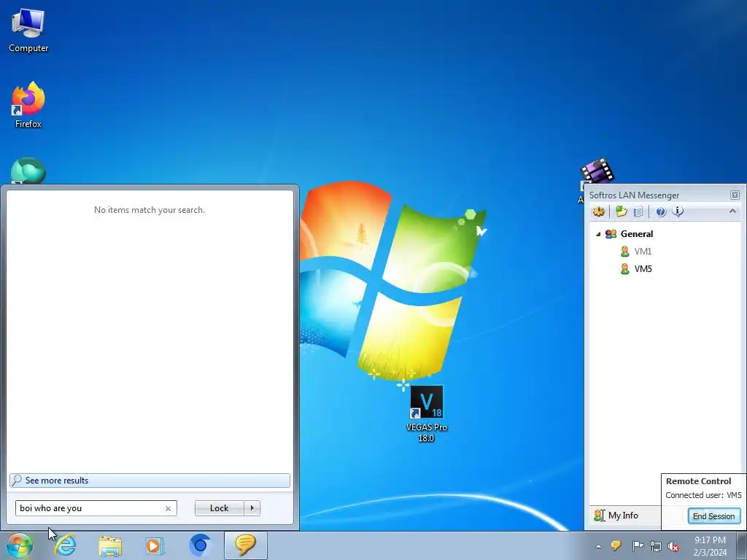Click the Show desktop strip beside the clock
747x560 pixels.
pos(742,545)
